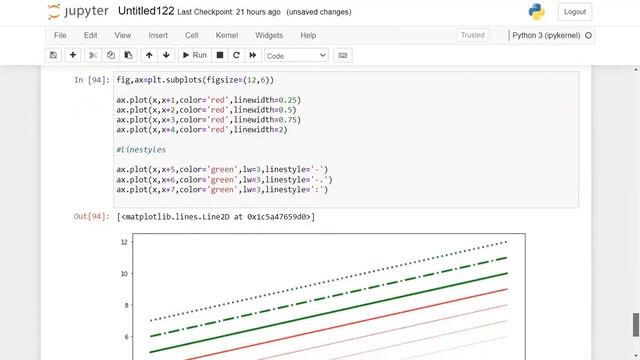Restart the kernel using the circular arrow icon
Screen dimensions: 640x360
point(236,55)
